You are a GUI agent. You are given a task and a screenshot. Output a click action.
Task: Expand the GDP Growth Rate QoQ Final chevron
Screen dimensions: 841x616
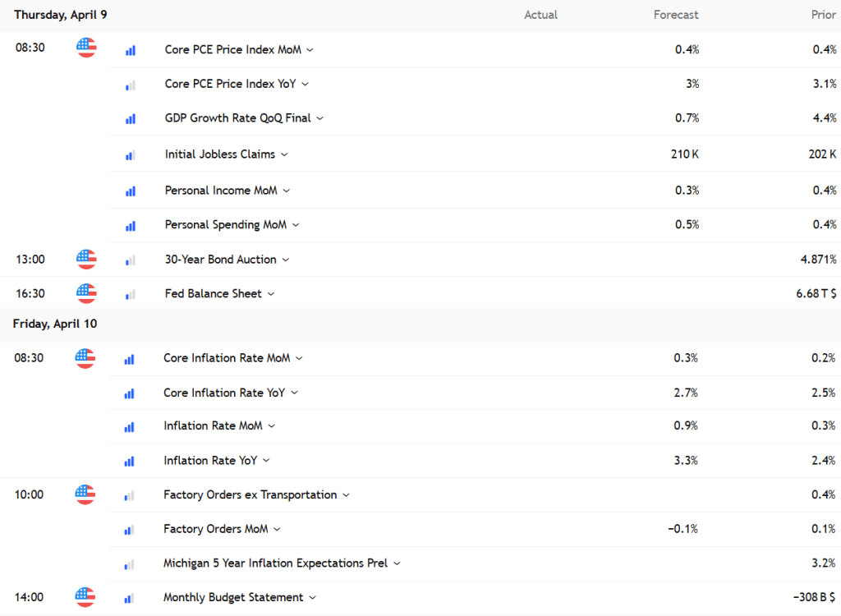click(320, 118)
